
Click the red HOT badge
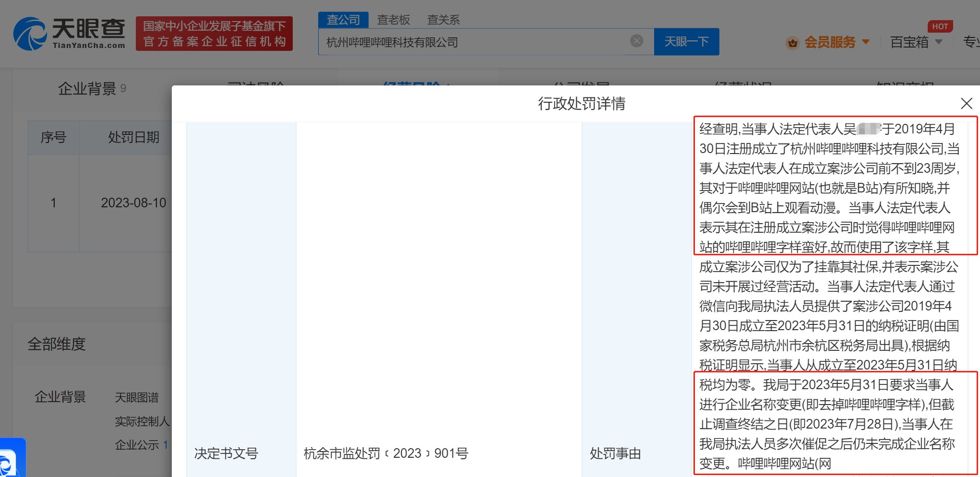pos(940,26)
